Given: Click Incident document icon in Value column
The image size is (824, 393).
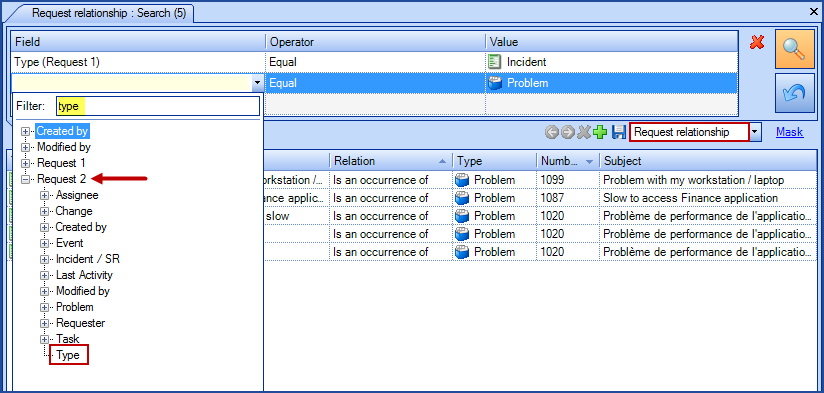Looking at the screenshot, I should 495,62.
